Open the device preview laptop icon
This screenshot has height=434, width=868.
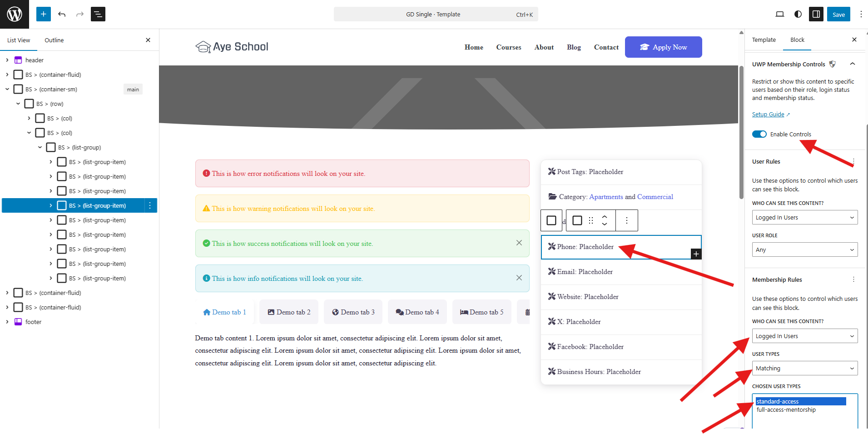pyautogui.click(x=780, y=14)
